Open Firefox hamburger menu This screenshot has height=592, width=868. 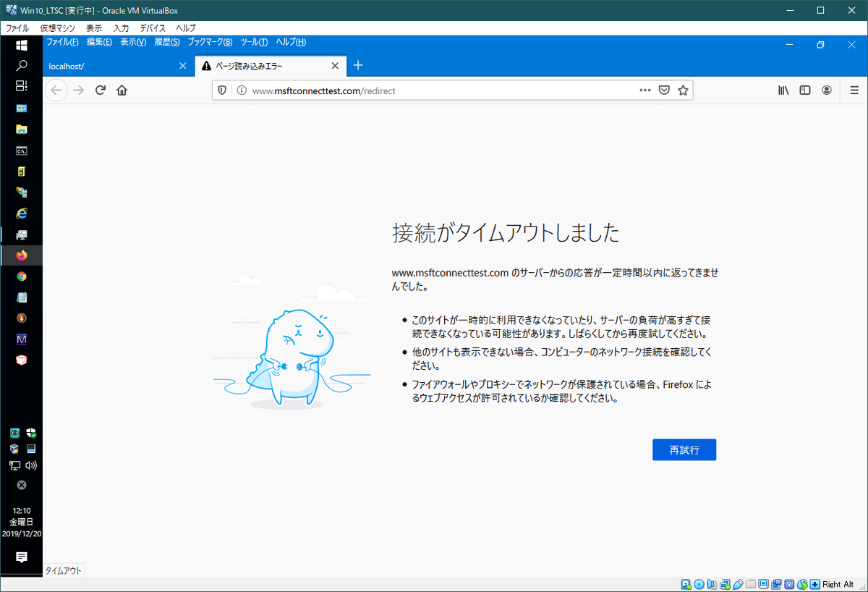pos(854,90)
